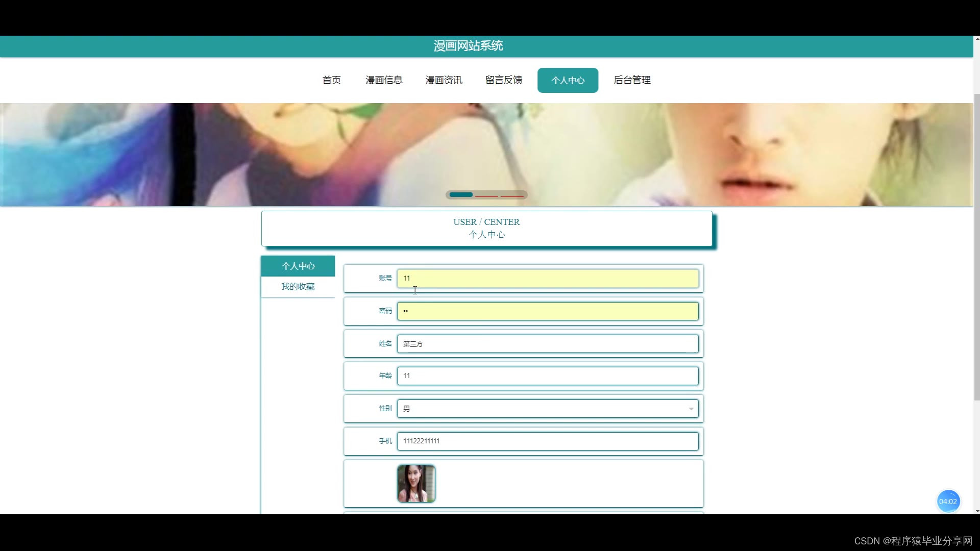Click the page vertical scrollbar
The image size is (980, 551).
[x=976, y=245]
